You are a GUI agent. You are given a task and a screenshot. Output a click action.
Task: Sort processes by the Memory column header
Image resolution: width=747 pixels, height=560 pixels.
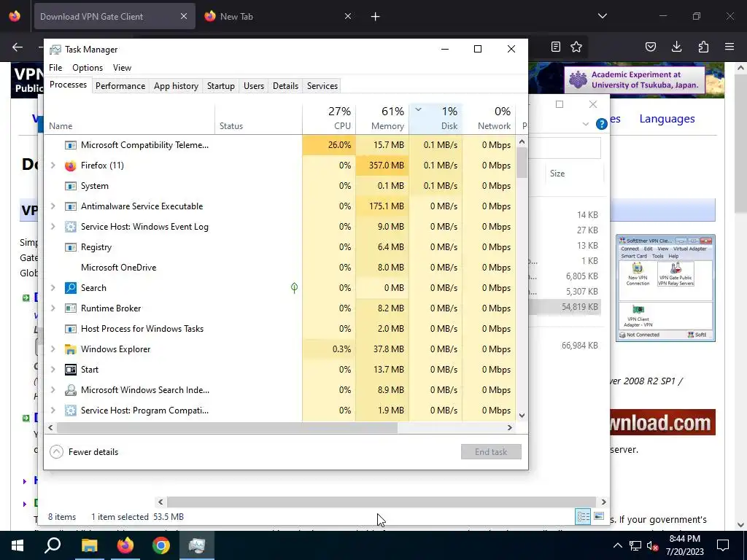382,118
